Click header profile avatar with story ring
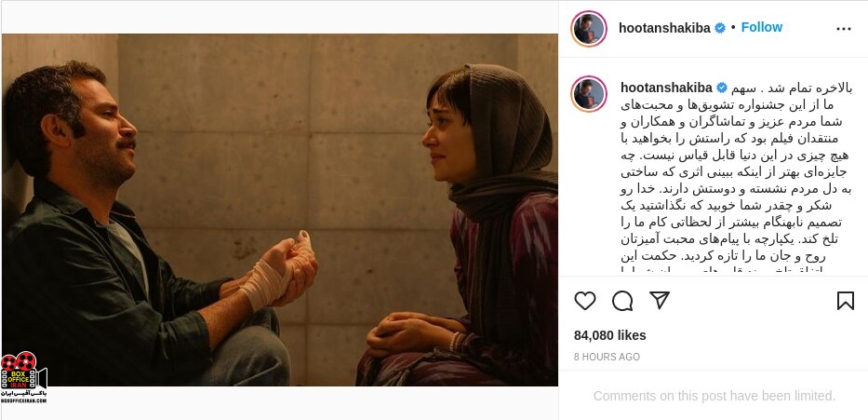The width and height of the screenshot is (868, 420). (589, 28)
